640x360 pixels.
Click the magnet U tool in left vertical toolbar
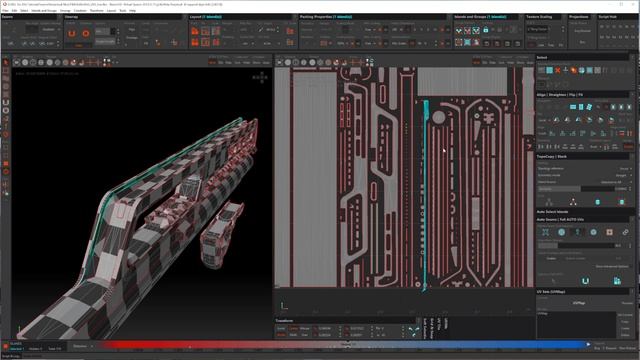coord(6,102)
